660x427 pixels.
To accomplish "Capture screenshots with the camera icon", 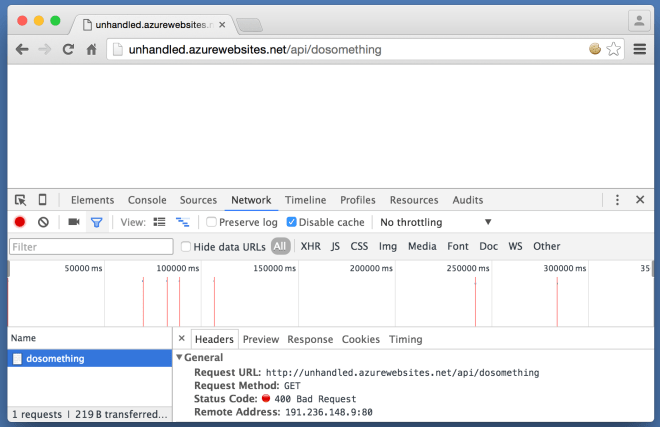I will click(x=74, y=222).
